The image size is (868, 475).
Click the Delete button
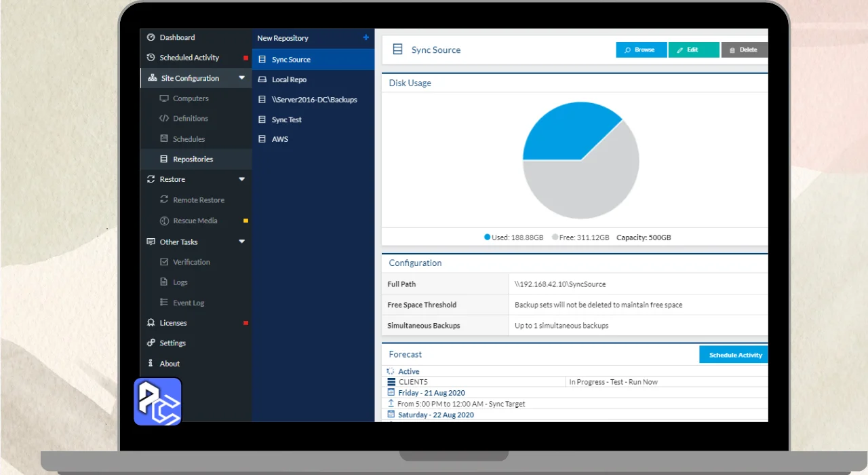pyautogui.click(x=745, y=50)
